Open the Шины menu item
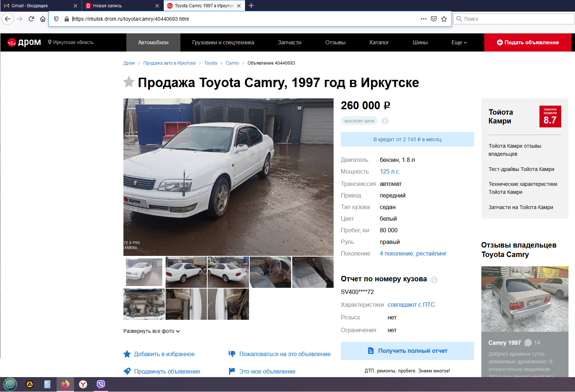575x392 pixels. pyautogui.click(x=420, y=42)
